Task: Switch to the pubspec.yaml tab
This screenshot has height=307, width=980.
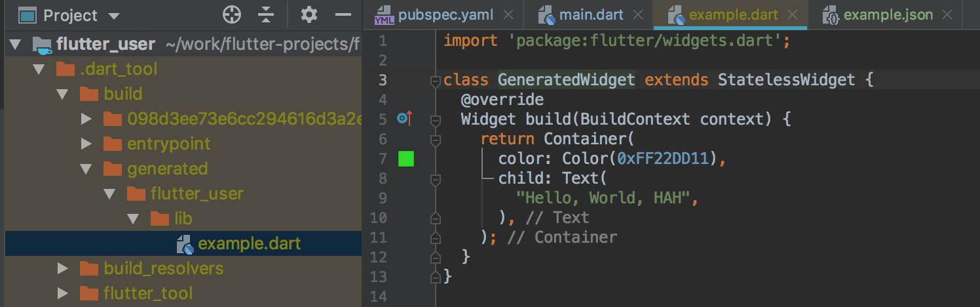Action: pos(439,15)
